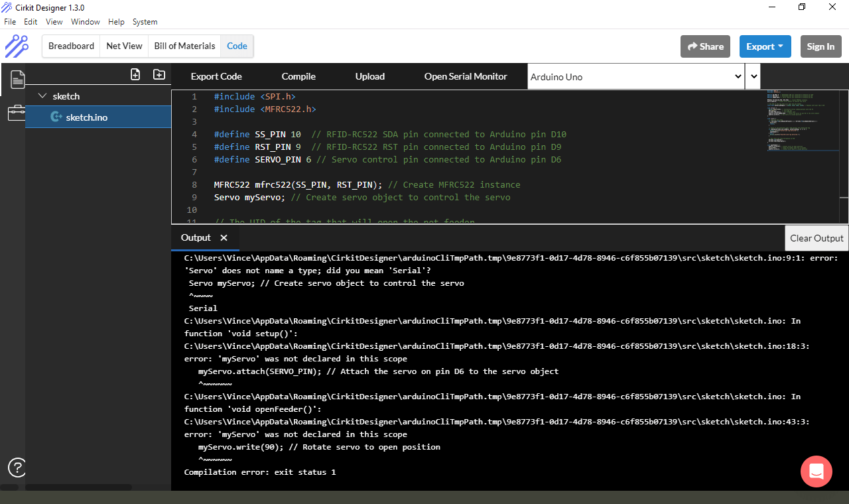Click the #define RST_PIN 9 line
This screenshot has height=504, width=849.
(387, 147)
